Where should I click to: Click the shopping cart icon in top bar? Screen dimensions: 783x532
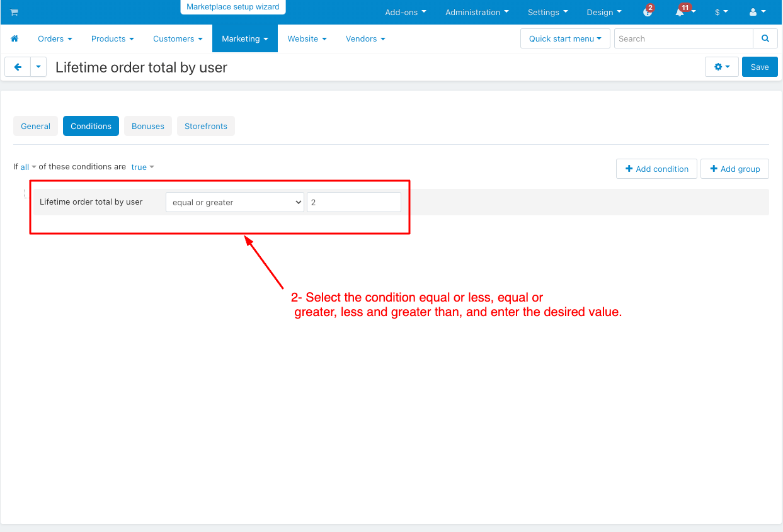(14, 13)
